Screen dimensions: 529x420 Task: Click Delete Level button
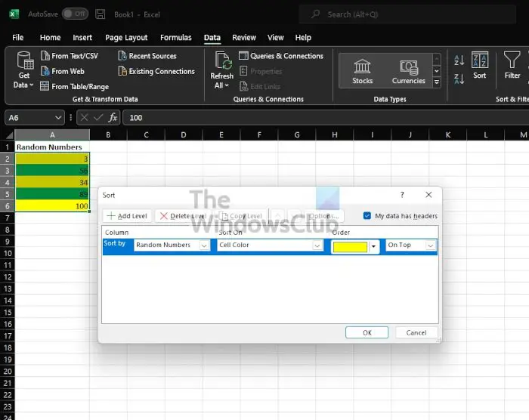pos(183,216)
